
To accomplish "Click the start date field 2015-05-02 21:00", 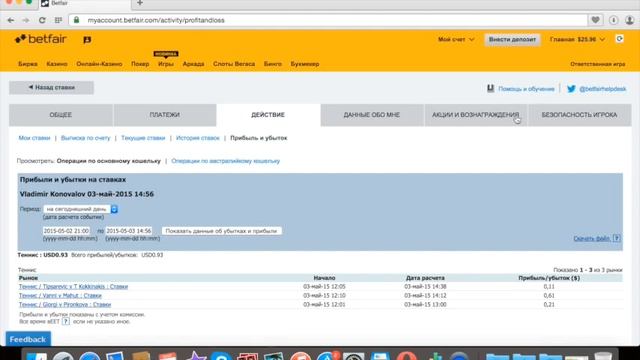I will coord(66,231).
